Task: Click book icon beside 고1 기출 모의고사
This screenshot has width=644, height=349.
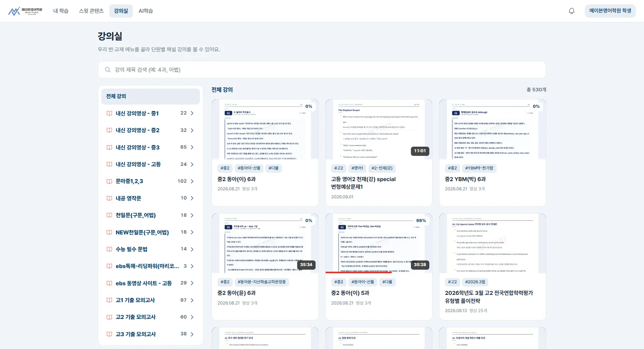Action: click(x=109, y=300)
